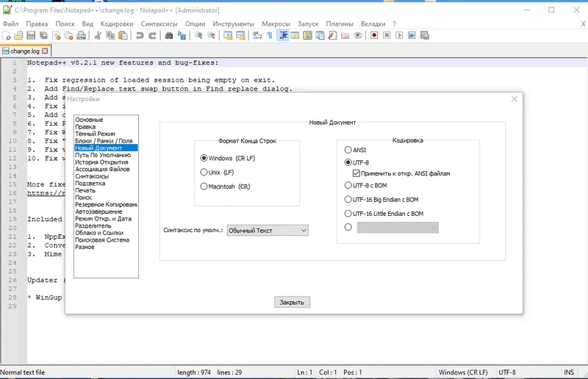Select Windows (CR LF) line ending
Screen dimensions: 588x379
pos(228,158)
